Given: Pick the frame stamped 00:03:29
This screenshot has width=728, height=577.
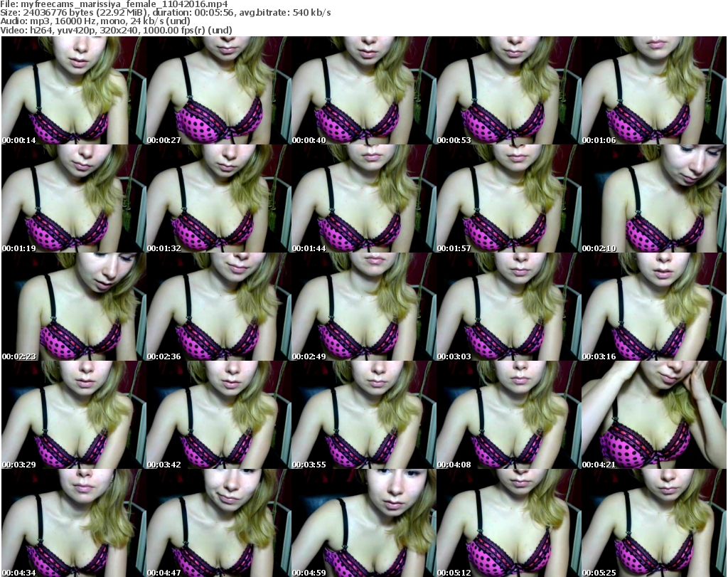Looking at the screenshot, I should click(74, 415).
